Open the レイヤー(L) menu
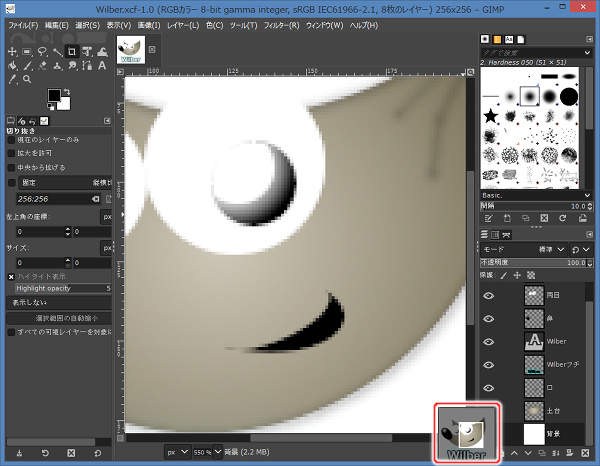Screen dimensions: 600x466 click(183, 24)
